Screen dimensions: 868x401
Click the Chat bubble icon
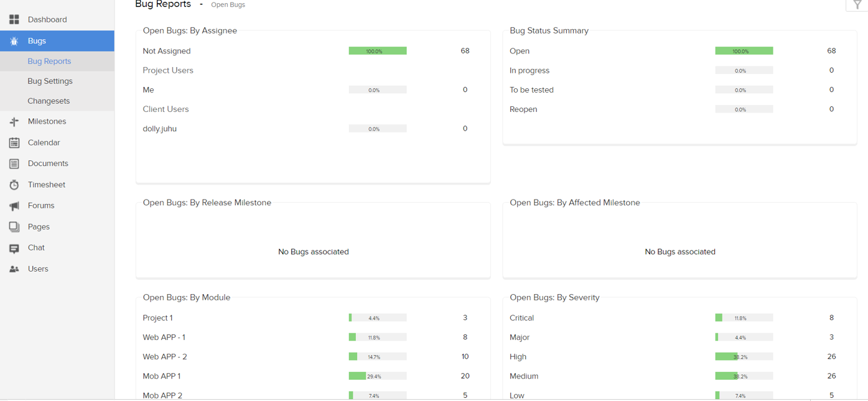(x=14, y=248)
